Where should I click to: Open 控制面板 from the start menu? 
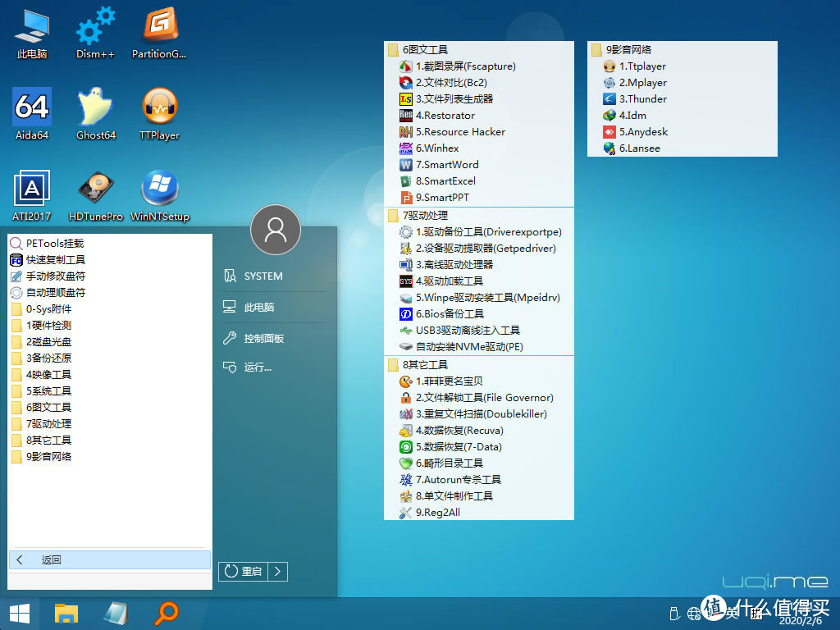[x=263, y=338]
